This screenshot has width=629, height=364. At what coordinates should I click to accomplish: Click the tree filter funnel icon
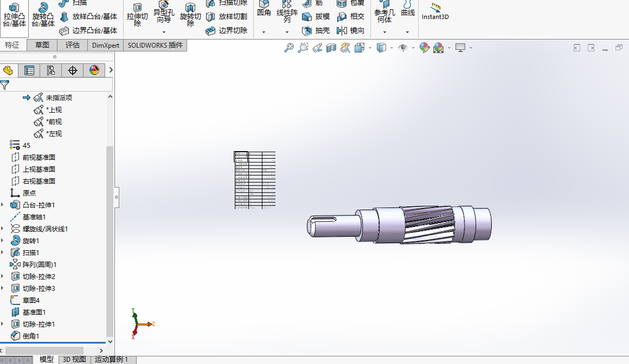click(5, 85)
